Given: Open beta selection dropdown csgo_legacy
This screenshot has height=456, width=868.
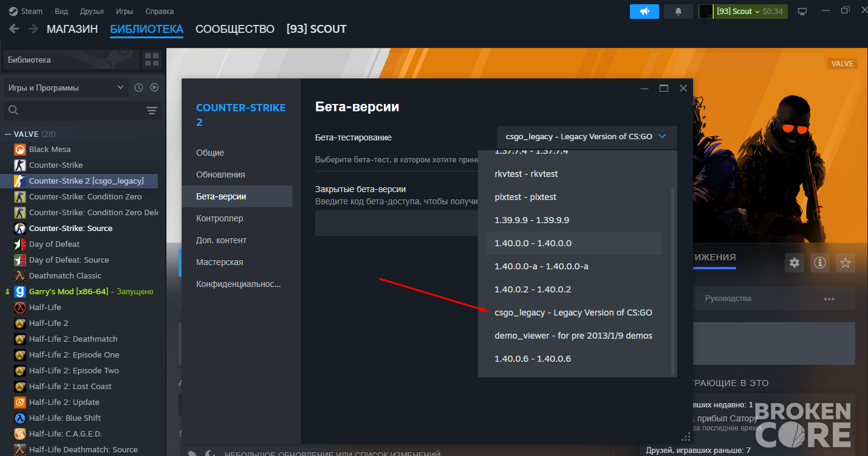Looking at the screenshot, I should click(587, 137).
